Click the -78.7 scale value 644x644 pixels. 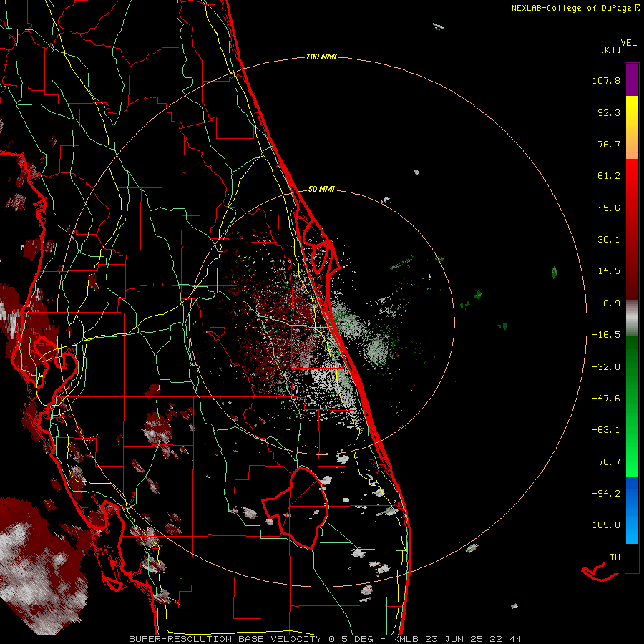pos(606,462)
